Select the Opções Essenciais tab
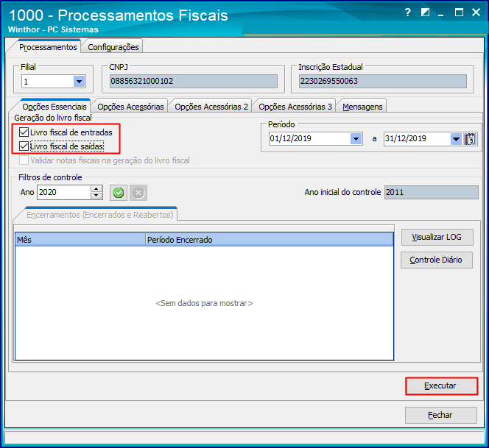Screen dimensions: 489x448 (x=54, y=107)
